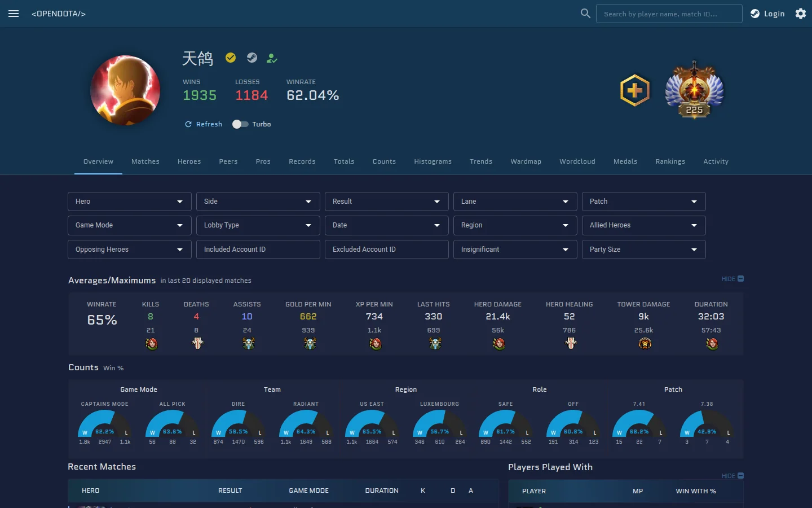Viewport: 812px width, 508px height.
Task: Hide the Averages/Maximums section
Action: (x=732, y=279)
